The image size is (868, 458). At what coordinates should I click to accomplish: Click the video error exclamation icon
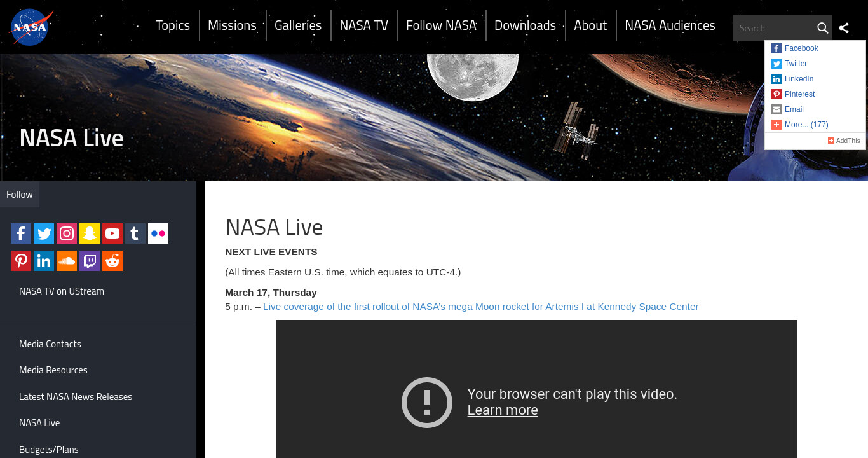pos(427,402)
